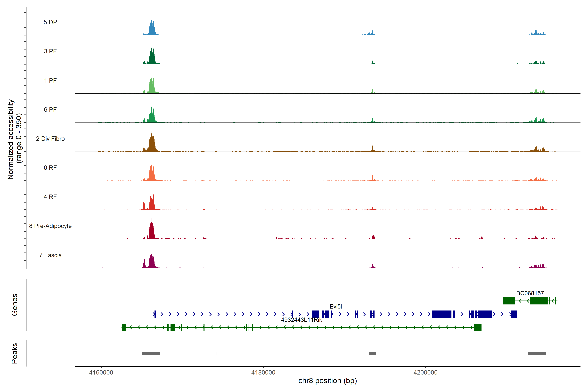This screenshot has width=588, height=392.
Task: Click the chr8 position (bp) axis title
Action: coord(327,381)
